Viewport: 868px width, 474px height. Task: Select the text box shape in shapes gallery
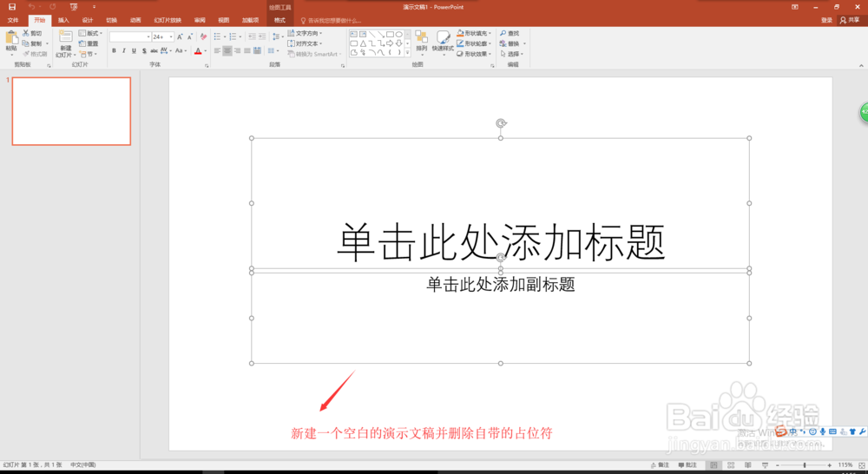pyautogui.click(x=354, y=35)
